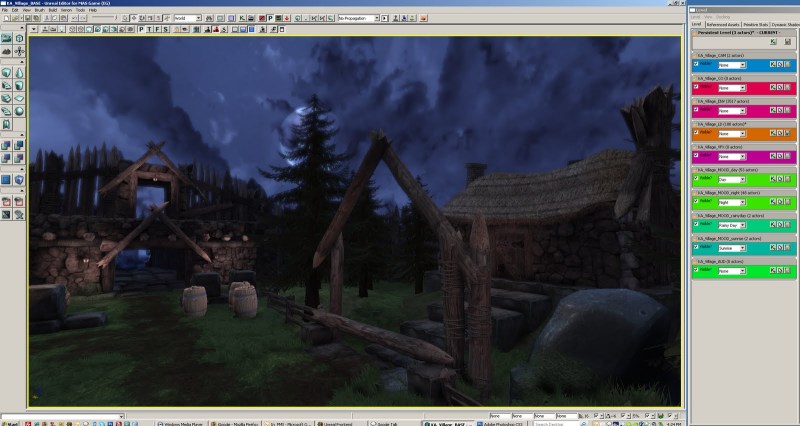Toggle Visible checkbox for KA_Village_MOOD_rainyday
800x426 pixels.
(x=696, y=223)
